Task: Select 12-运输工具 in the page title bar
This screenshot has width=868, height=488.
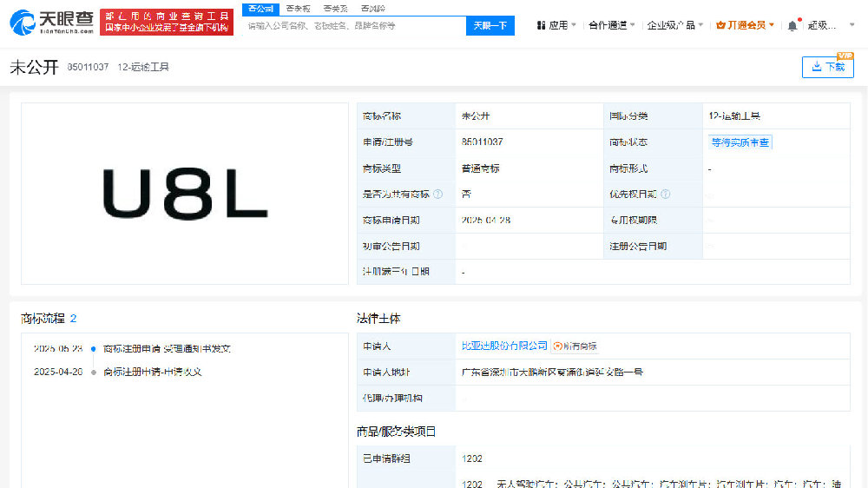Action: coord(143,67)
